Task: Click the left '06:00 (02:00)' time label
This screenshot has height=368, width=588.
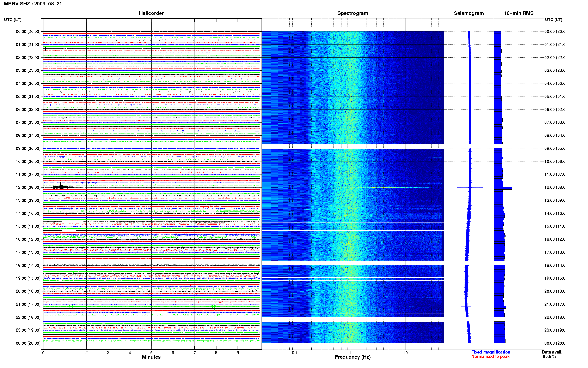Action: 28,109
